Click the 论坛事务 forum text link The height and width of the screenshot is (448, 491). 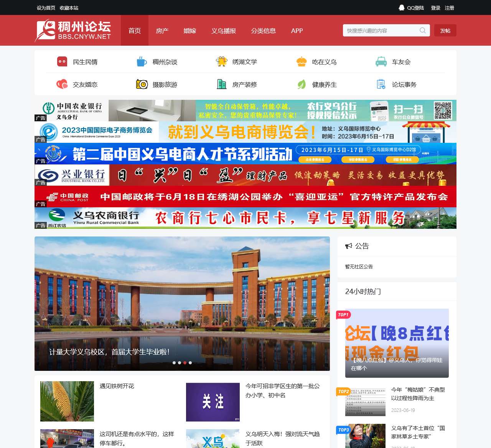pos(404,84)
